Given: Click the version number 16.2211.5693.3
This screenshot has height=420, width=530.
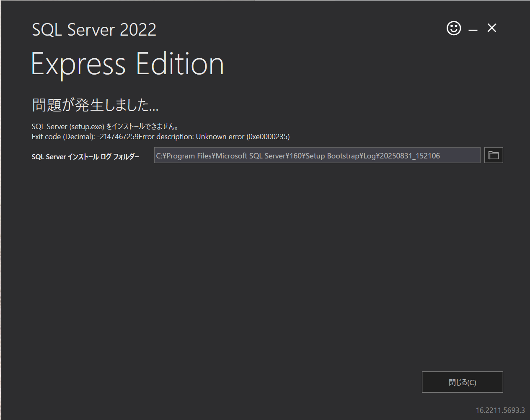Looking at the screenshot, I should pyautogui.click(x=500, y=410).
